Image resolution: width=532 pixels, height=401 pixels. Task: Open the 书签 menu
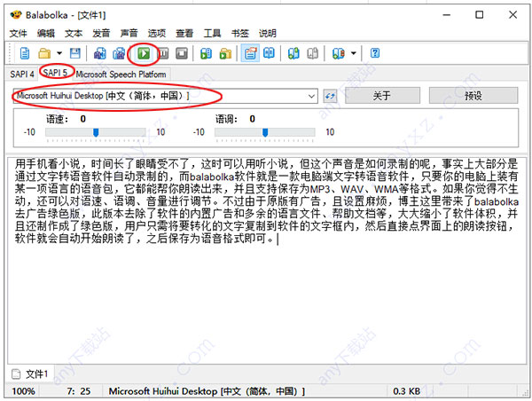click(240, 34)
